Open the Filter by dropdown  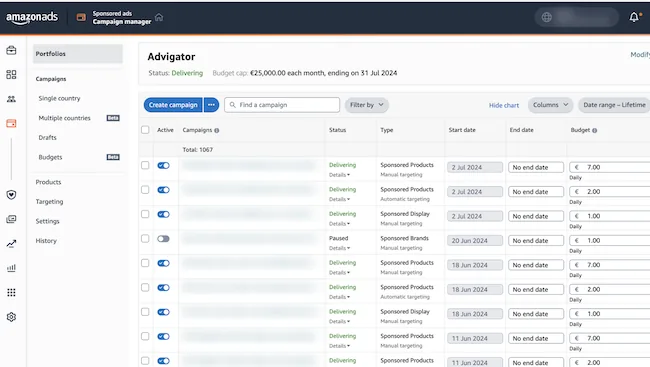[x=367, y=105]
